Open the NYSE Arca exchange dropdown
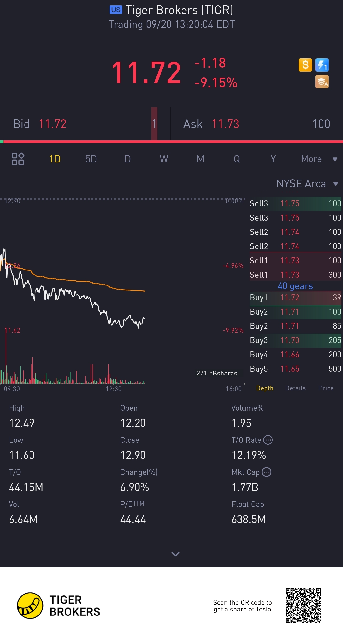The height and width of the screenshot is (644, 343). coord(308,184)
